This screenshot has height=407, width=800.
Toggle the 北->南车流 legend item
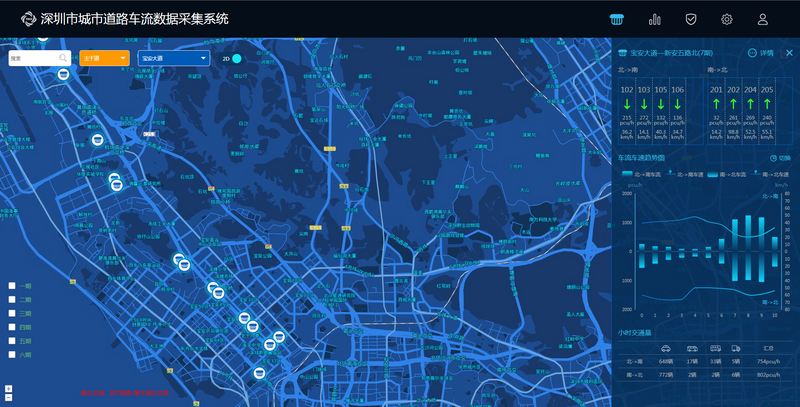[638, 174]
